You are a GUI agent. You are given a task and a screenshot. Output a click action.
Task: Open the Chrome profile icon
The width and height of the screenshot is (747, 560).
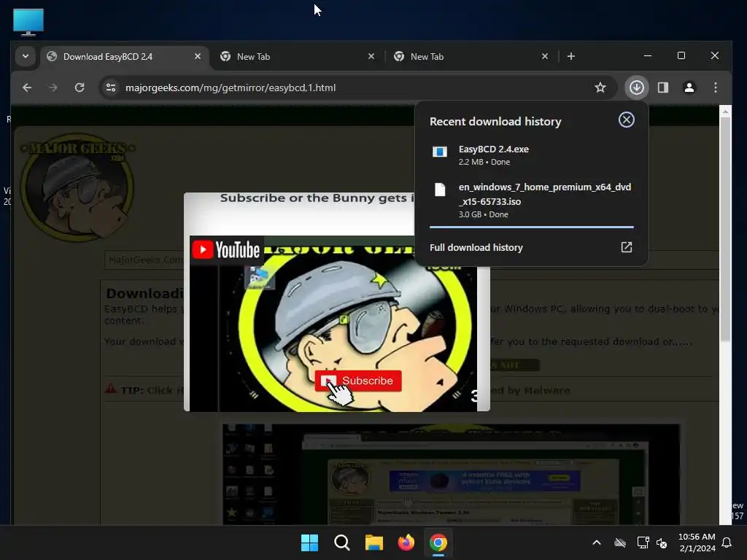(x=689, y=87)
